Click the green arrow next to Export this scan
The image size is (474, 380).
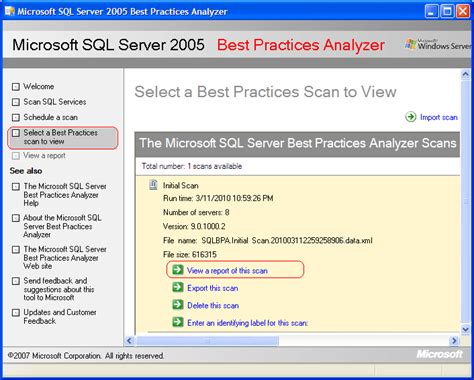[x=178, y=287]
